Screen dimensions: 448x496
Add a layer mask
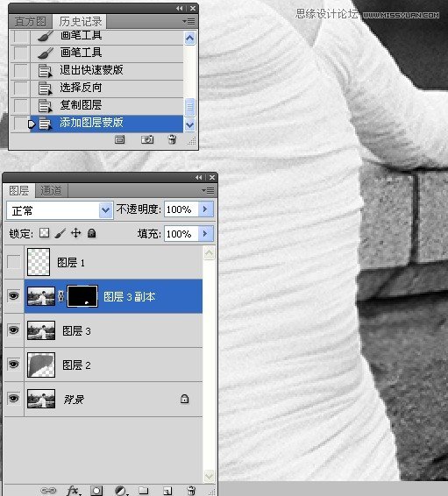[96, 491]
